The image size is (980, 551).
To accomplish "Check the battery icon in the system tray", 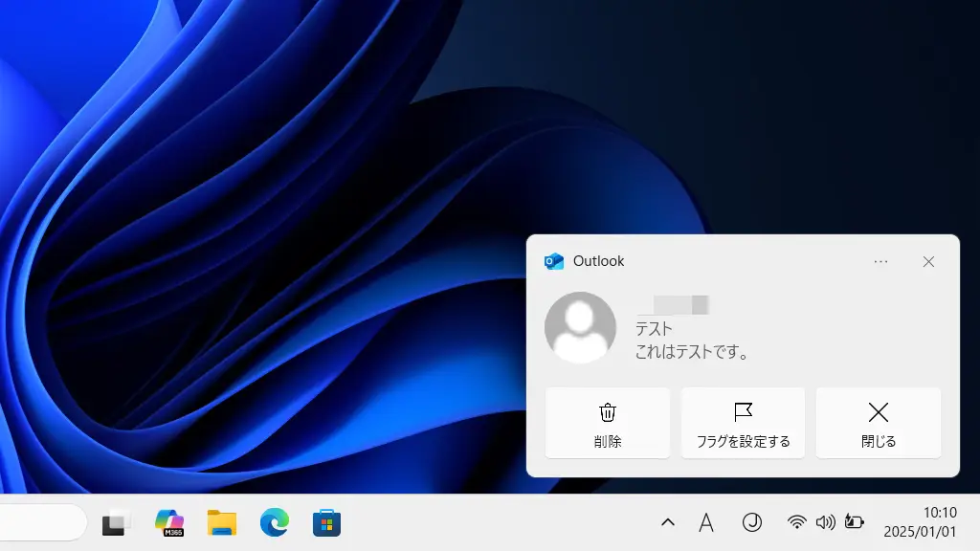I will (855, 522).
